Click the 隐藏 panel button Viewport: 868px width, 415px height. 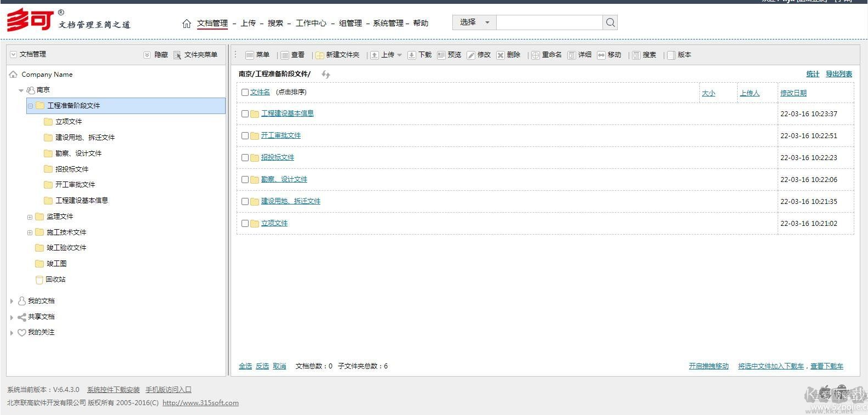[156, 55]
